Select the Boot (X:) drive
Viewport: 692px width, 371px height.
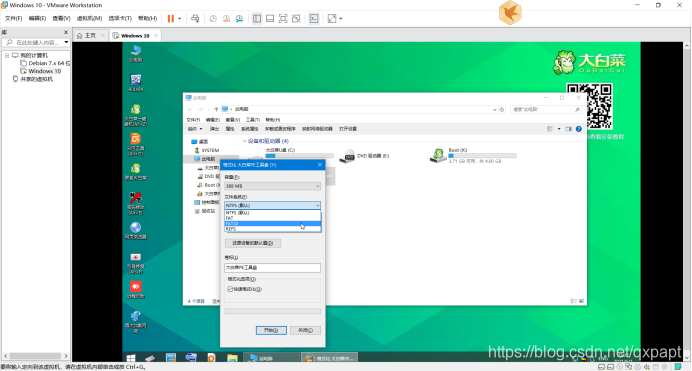coord(474,156)
